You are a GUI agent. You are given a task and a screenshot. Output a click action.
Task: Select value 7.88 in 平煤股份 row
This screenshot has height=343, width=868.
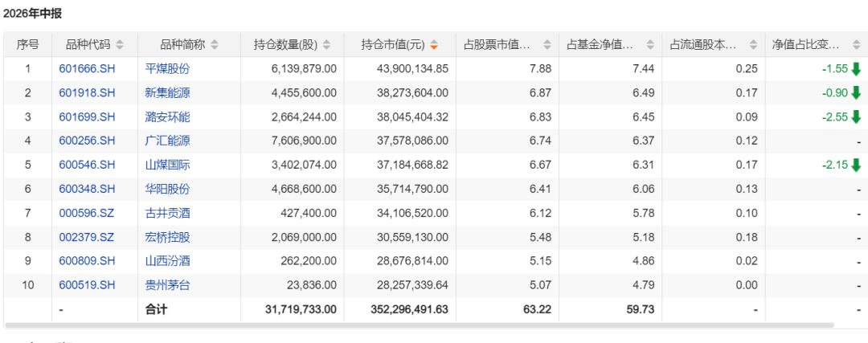click(x=542, y=69)
